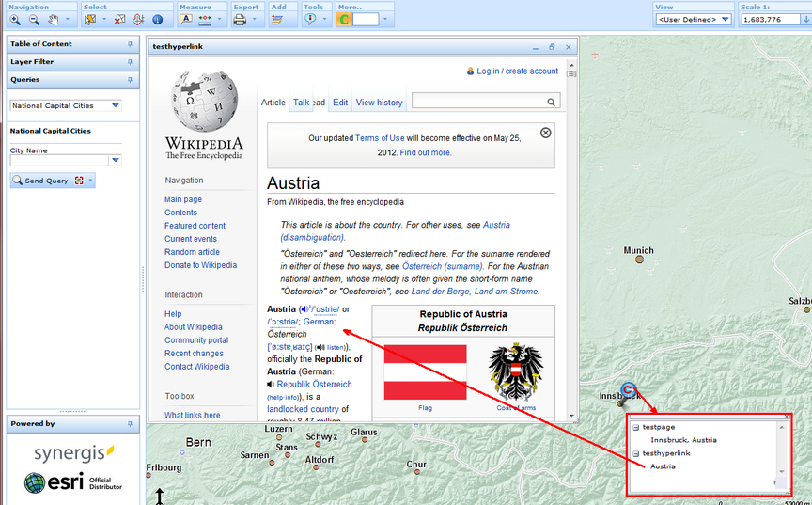Open the Edit tab in Wikipedia
This screenshot has width=812, height=505.
tap(340, 103)
